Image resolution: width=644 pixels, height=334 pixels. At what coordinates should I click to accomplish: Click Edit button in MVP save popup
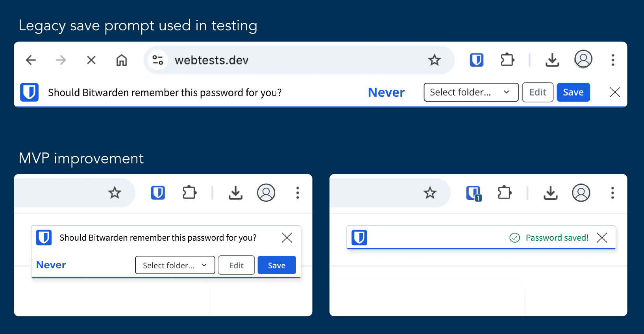(236, 265)
